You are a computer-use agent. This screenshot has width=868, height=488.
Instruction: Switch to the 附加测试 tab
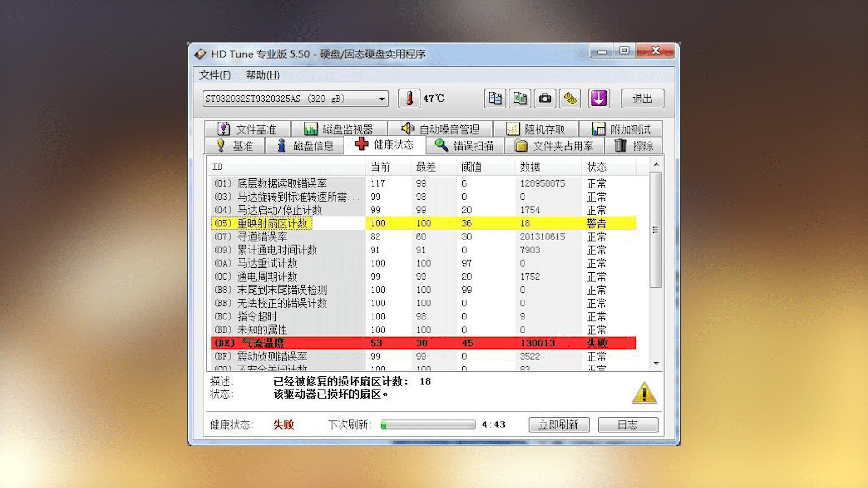coord(621,129)
